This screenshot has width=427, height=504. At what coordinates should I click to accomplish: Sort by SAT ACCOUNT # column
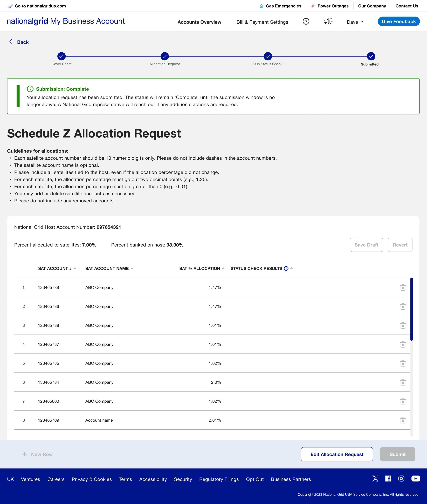57,268
